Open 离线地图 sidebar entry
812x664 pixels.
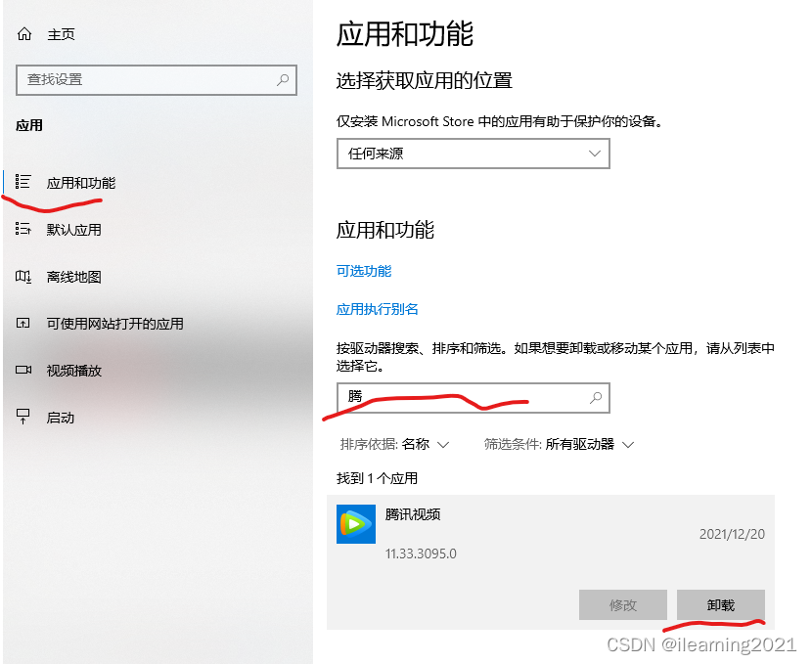pos(74,277)
